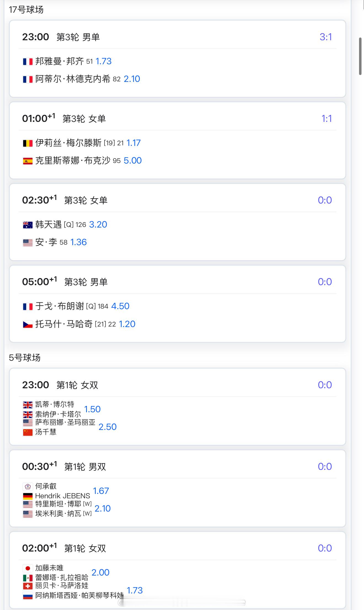Click the Swiss flag beside 丽贝卡·马萨洛娃
364x610 pixels.
(x=28, y=586)
